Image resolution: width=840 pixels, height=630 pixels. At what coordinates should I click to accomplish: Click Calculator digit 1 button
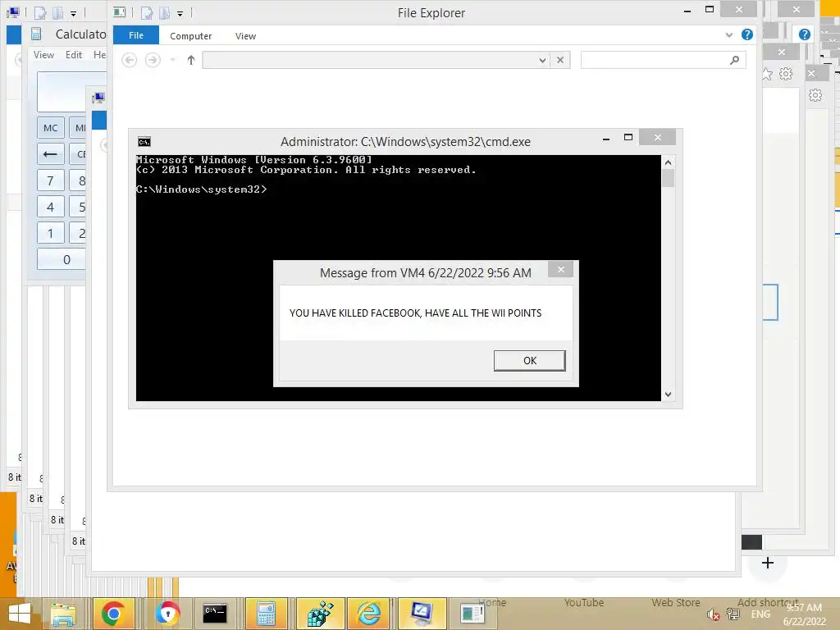(x=50, y=233)
